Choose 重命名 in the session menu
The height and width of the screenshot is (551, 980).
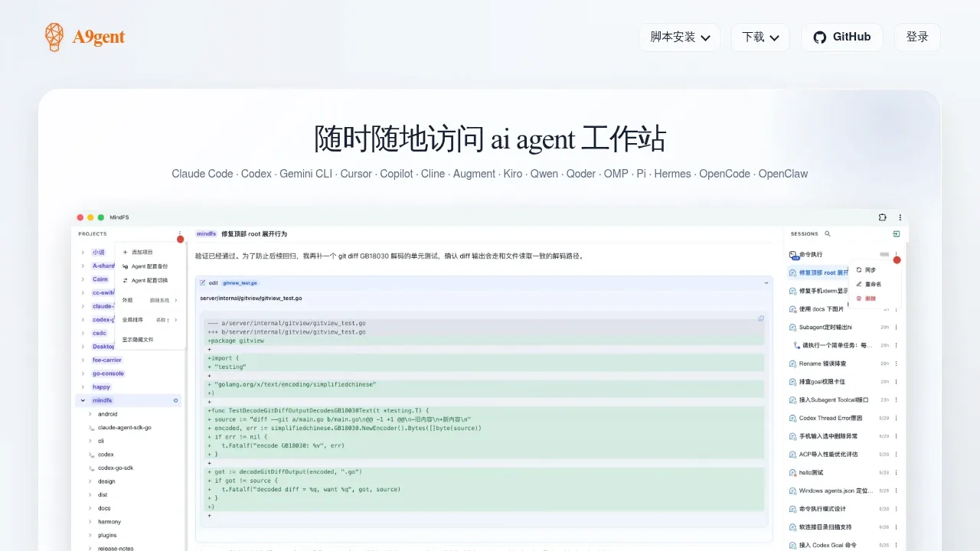pyautogui.click(x=867, y=284)
